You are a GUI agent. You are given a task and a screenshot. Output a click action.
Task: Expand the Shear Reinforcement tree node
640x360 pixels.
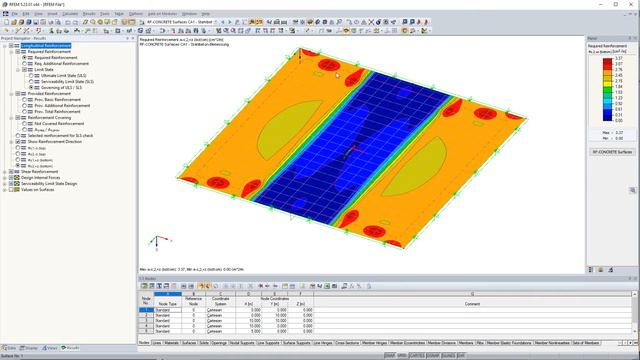click(x=5, y=172)
